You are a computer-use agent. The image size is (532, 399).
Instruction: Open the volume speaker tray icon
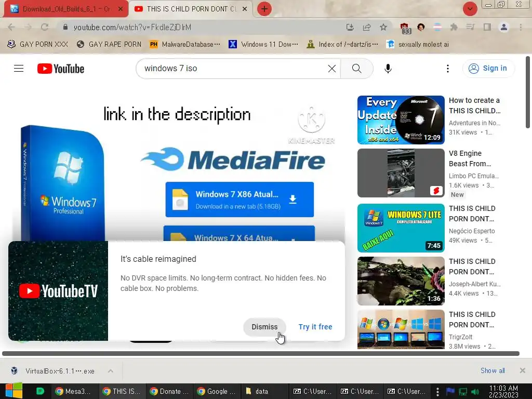coord(475,392)
